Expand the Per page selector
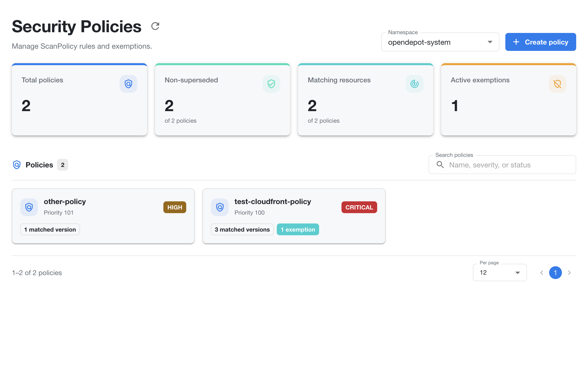588x384 pixels. tap(500, 273)
